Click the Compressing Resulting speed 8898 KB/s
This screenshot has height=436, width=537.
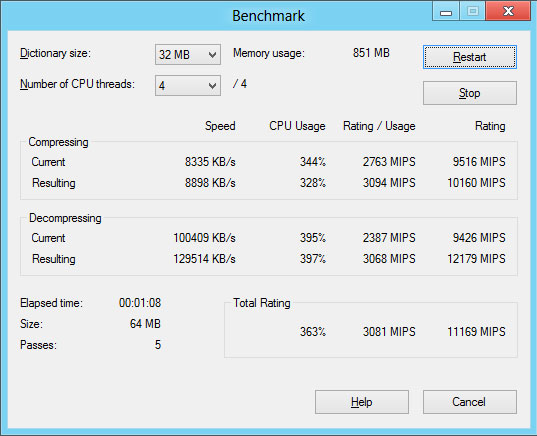210,183
